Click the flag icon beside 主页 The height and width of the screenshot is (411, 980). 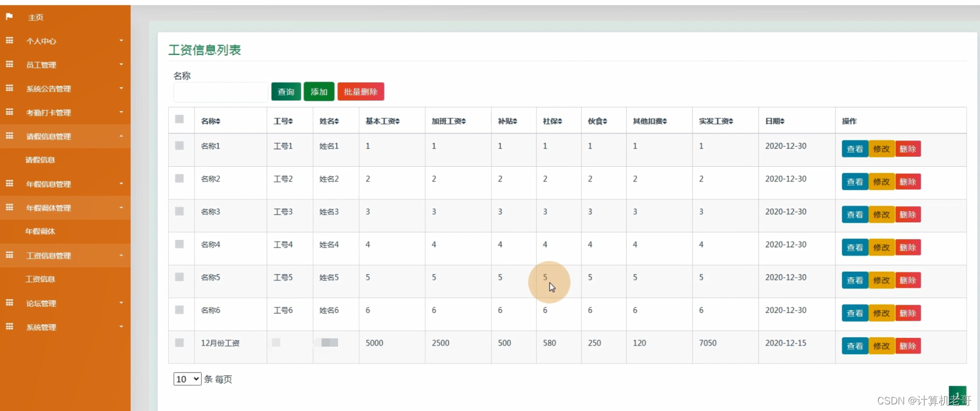point(9,17)
